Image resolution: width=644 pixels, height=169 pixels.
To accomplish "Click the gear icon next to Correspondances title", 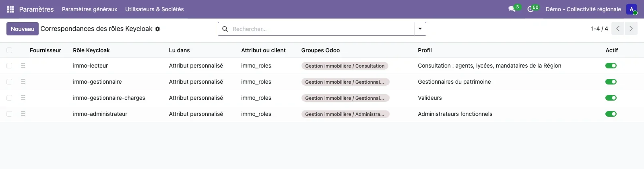I will (158, 29).
